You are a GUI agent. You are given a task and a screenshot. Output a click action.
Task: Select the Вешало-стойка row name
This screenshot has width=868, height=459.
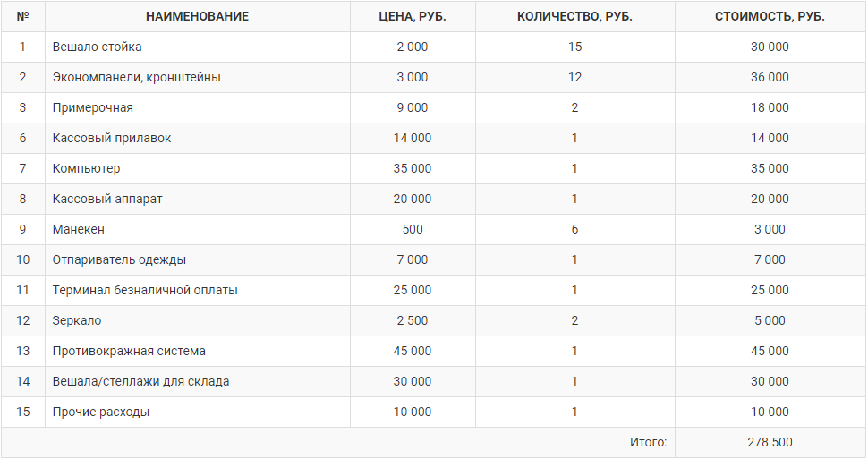[x=97, y=47]
